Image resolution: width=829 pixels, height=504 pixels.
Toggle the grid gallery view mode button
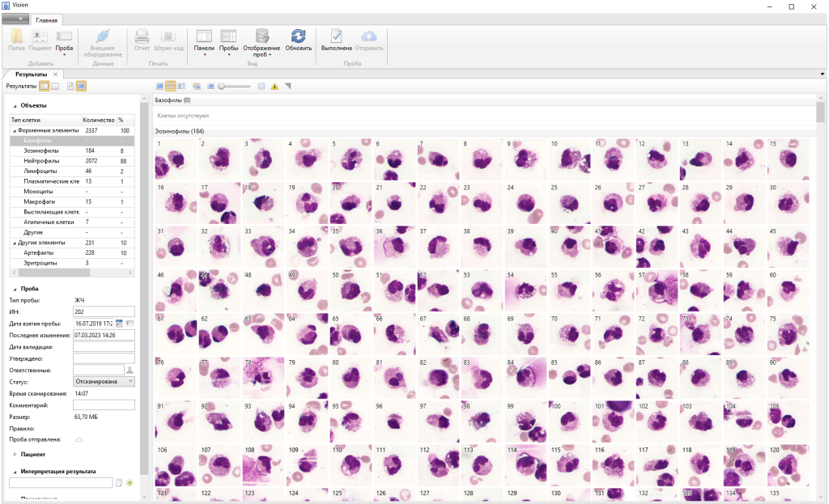click(171, 86)
